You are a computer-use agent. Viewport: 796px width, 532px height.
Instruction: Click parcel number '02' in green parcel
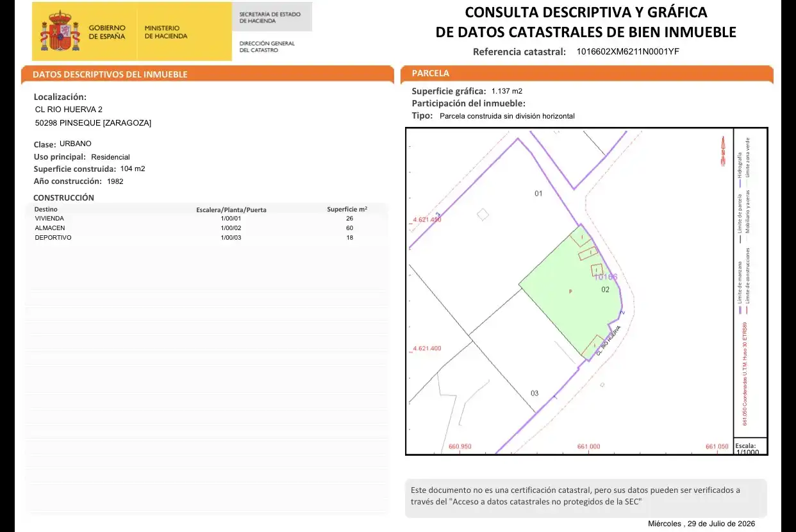605,290
